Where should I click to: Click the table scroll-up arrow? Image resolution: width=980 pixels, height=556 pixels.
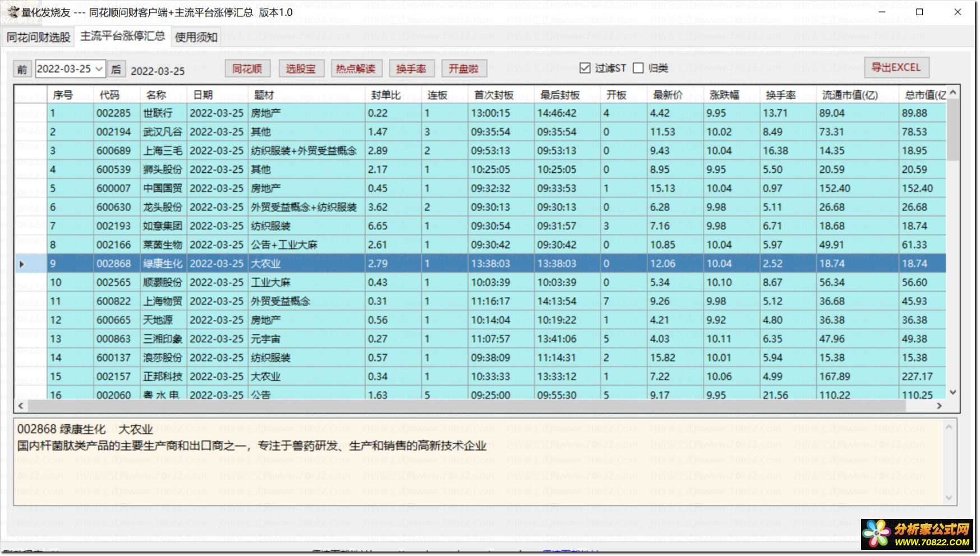pyautogui.click(x=953, y=91)
